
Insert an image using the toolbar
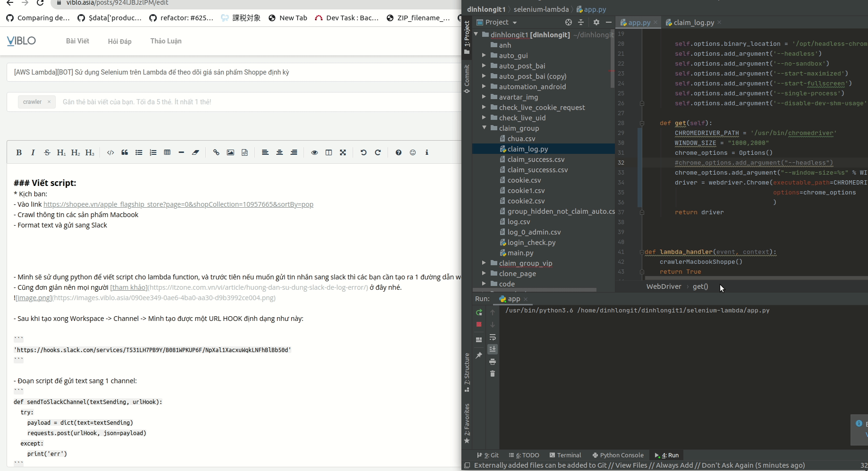click(230, 152)
